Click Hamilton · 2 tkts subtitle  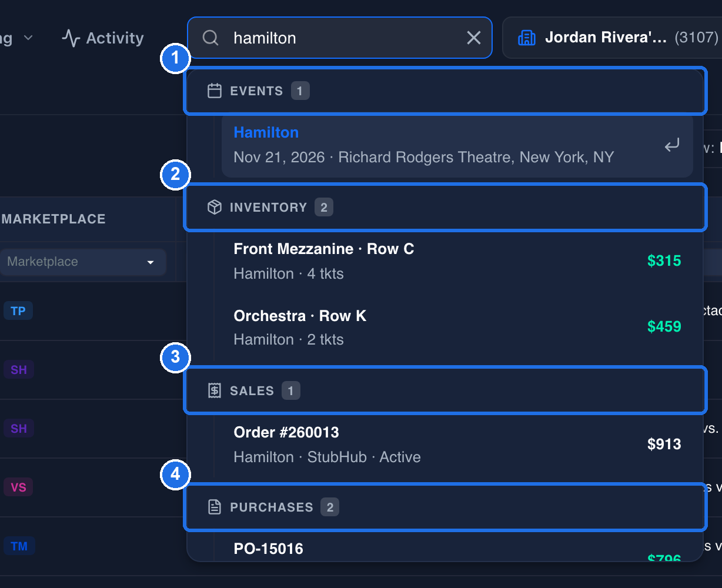[x=289, y=339]
